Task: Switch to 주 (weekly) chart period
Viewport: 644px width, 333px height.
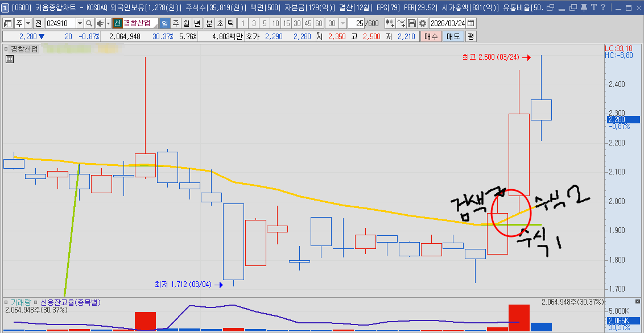Action: coord(175,23)
